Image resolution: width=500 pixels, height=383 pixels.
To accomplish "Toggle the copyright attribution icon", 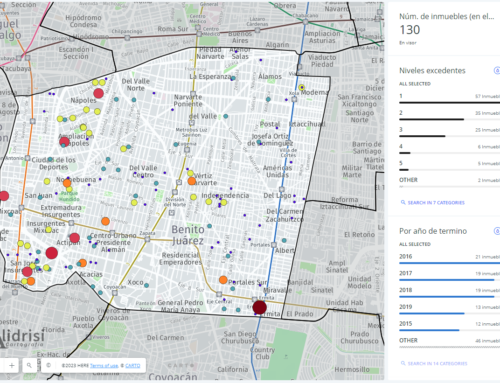I will tap(48, 365).
